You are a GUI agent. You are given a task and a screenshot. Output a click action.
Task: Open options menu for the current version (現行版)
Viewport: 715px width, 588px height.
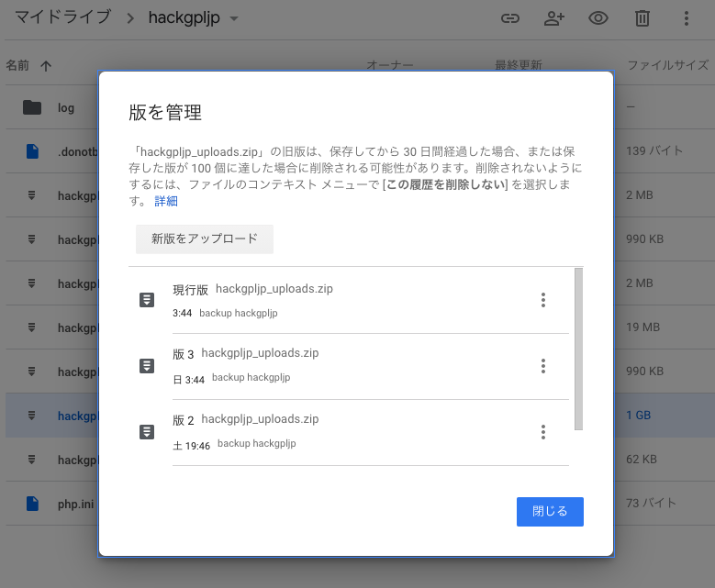[x=543, y=300]
